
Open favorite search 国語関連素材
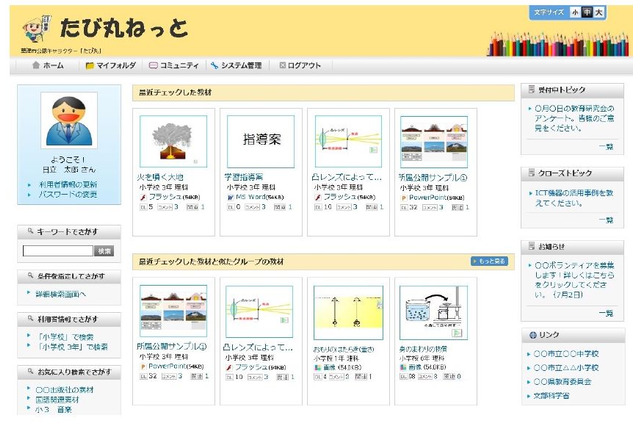pyautogui.click(x=57, y=399)
